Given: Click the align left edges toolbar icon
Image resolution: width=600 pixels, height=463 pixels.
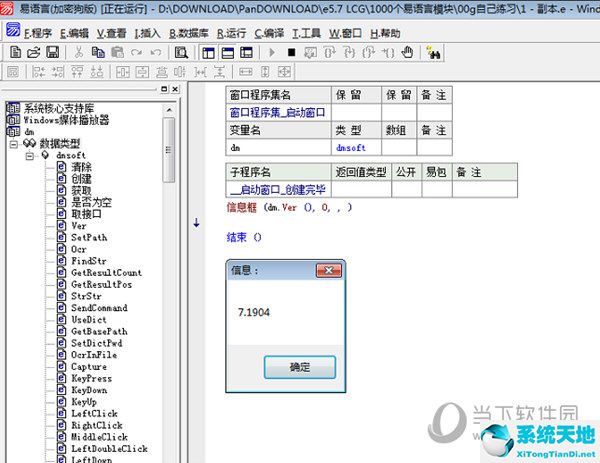Looking at the screenshot, I should click(38, 72).
